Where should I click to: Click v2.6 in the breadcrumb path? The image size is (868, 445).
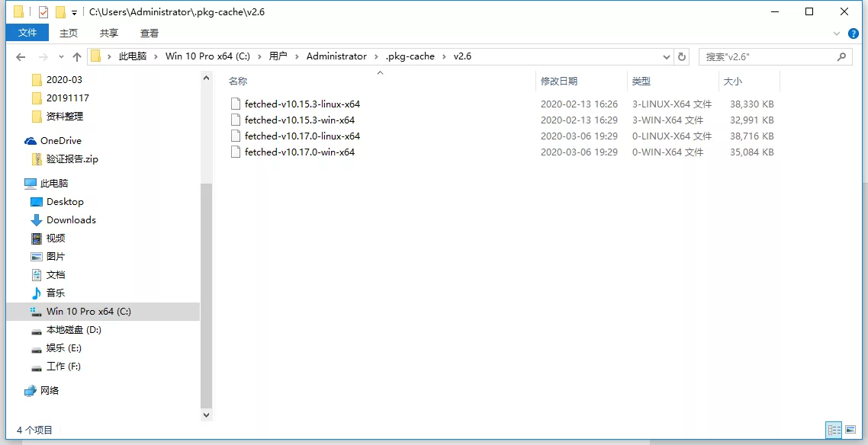[462, 56]
